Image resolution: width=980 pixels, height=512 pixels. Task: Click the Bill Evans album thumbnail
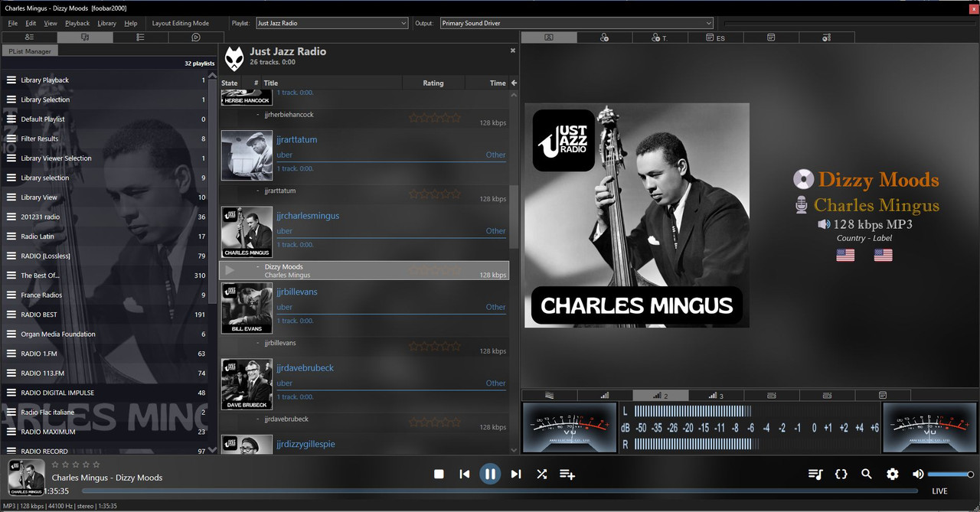tap(247, 308)
